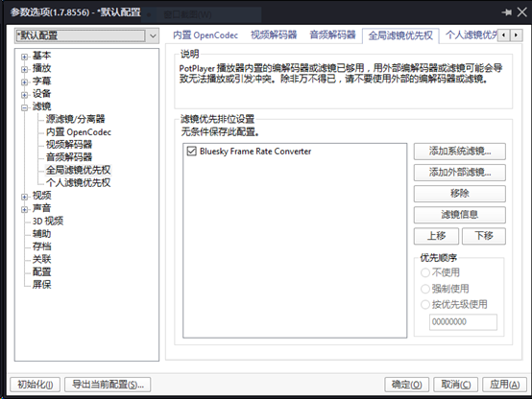Open the 默认配置 profile dropdown
The height and width of the screenshot is (399, 532).
coord(153,35)
